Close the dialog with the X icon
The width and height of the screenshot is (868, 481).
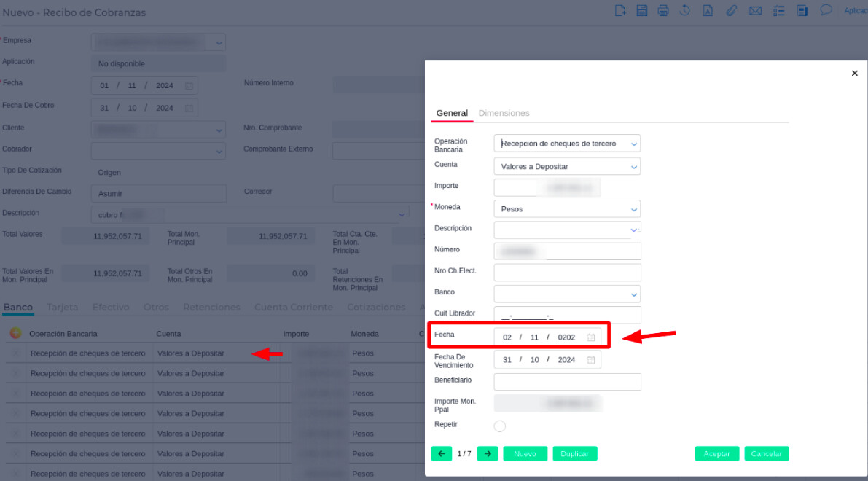coord(855,74)
